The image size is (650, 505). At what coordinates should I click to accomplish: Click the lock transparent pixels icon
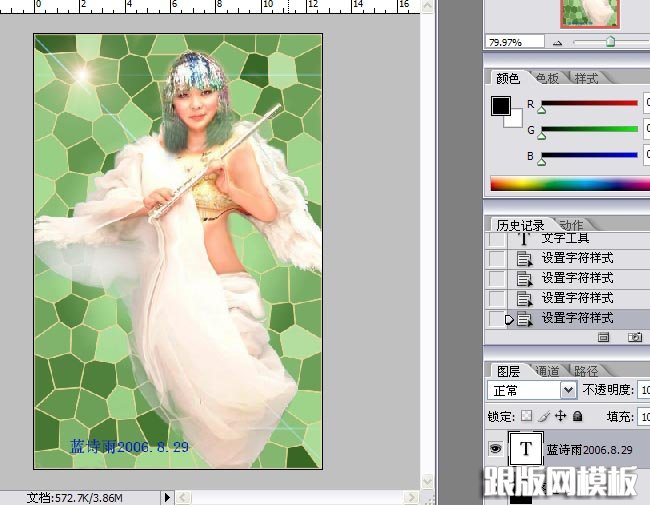[x=527, y=416]
